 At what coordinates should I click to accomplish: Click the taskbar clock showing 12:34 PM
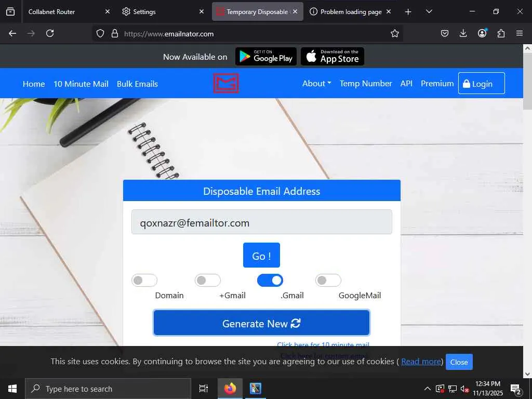[487, 389]
